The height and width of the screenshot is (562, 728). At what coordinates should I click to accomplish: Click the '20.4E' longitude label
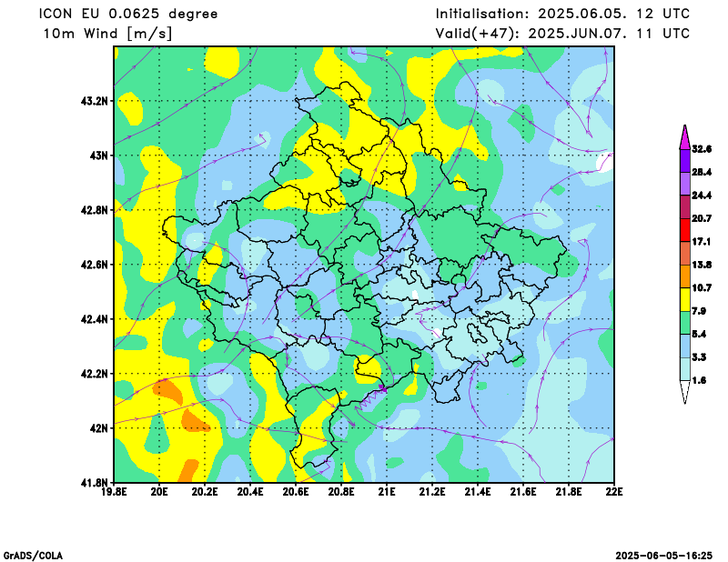[x=250, y=492]
